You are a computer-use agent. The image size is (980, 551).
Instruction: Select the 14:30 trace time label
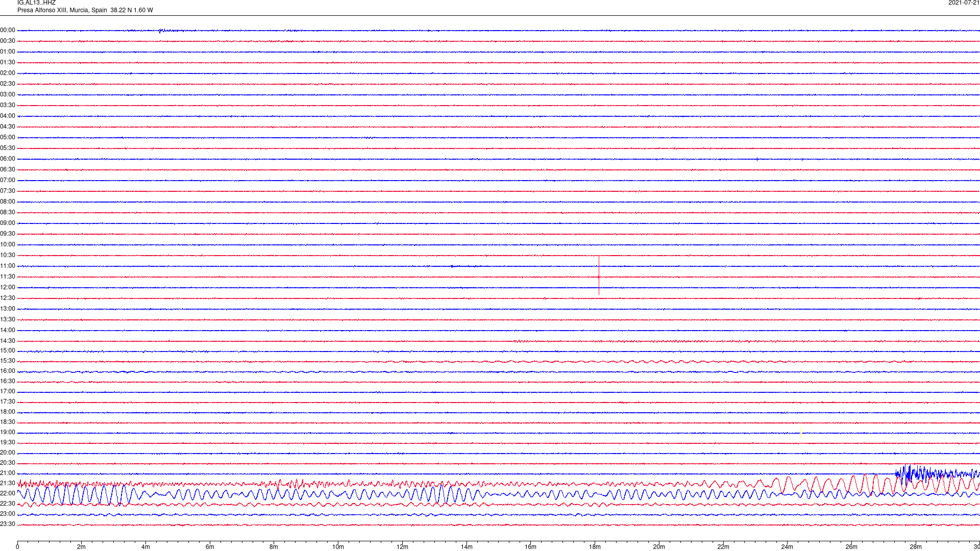(8, 341)
